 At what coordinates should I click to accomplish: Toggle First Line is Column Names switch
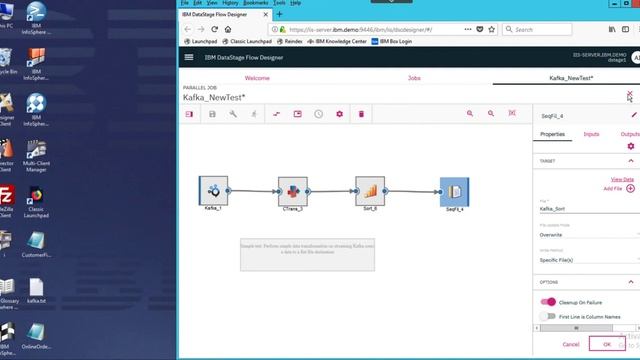[547, 316]
